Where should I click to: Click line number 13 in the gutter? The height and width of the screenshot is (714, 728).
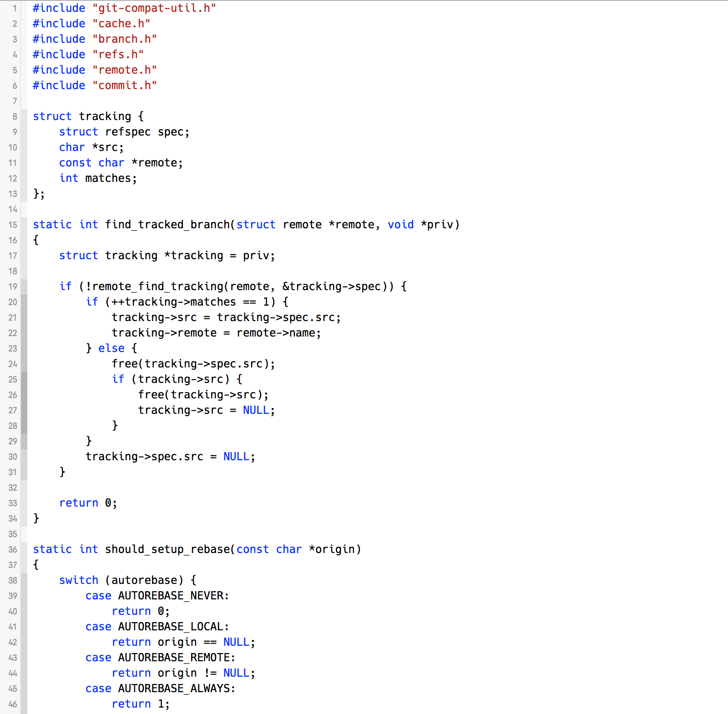pos(12,194)
